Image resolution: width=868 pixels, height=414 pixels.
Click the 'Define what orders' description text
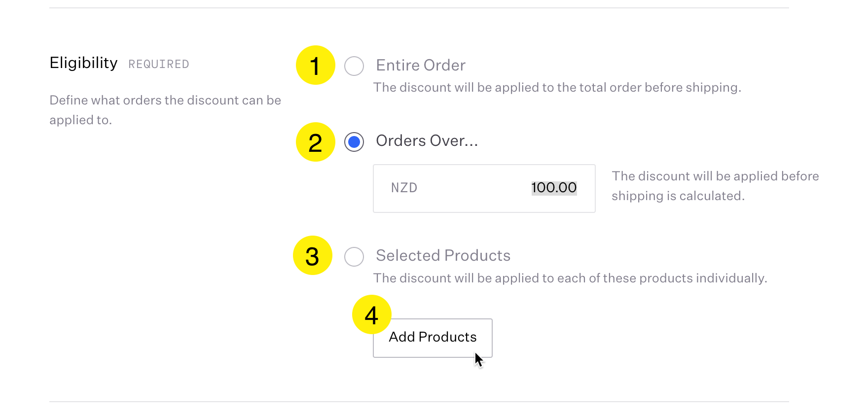165,110
